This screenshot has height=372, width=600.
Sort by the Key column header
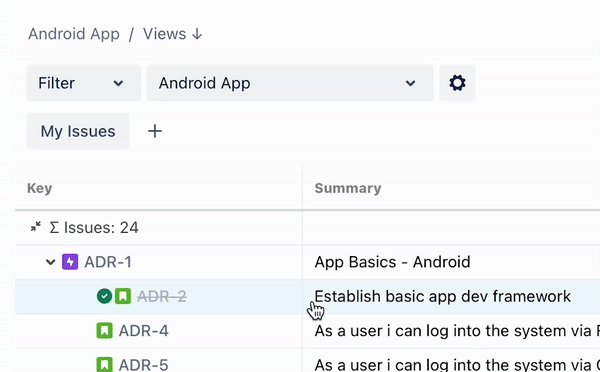(39, 188)
